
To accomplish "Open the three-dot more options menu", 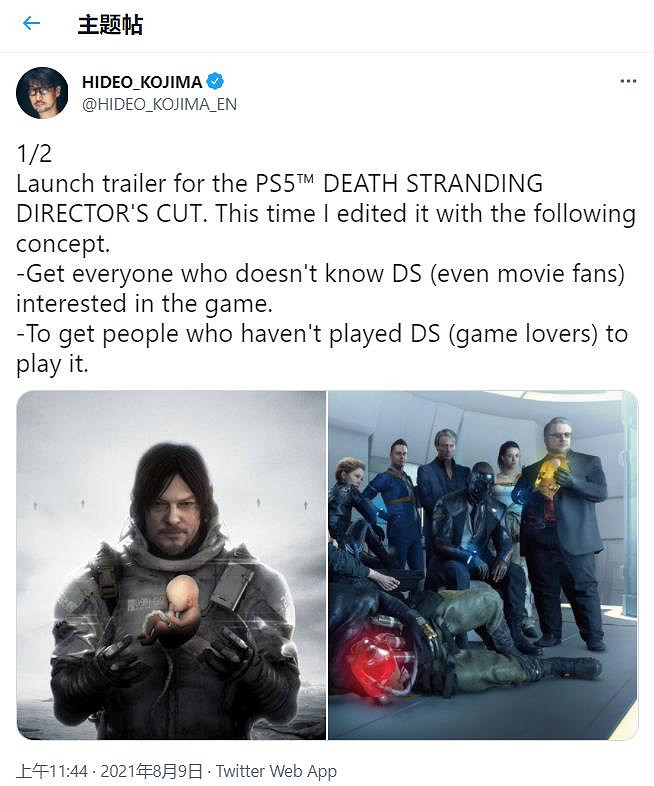I will click(628, 81).
